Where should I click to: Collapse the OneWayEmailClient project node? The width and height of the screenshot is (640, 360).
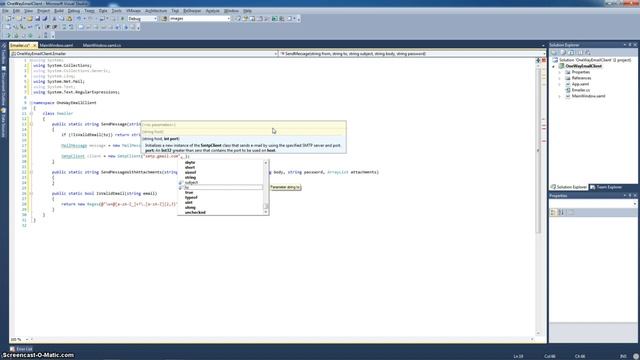tap(553, 67)
